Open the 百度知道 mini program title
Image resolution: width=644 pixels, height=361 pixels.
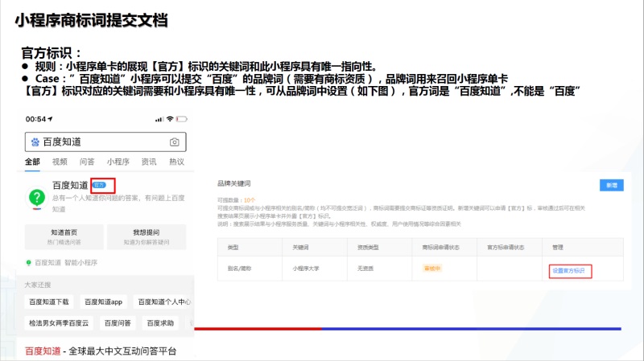tap(70, 186)
